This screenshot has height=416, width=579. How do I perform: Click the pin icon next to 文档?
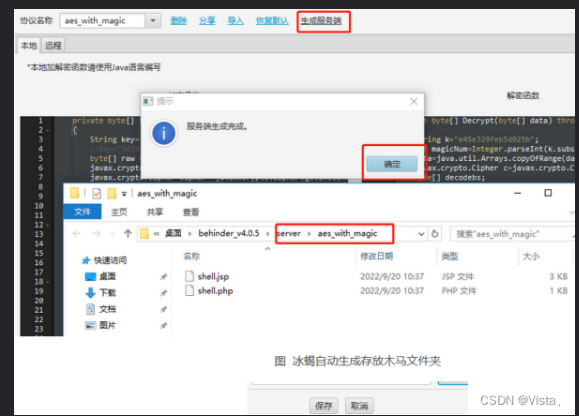click(x=163, y=309)
